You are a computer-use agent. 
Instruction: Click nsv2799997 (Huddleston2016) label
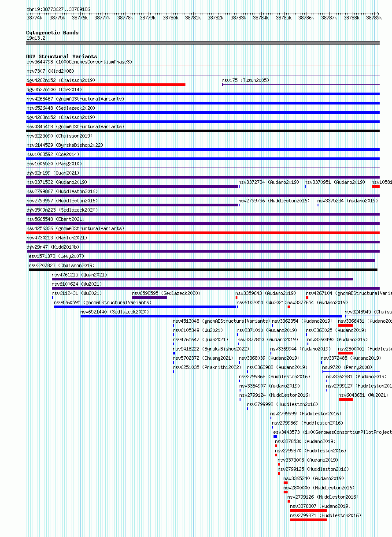point(62,201)
